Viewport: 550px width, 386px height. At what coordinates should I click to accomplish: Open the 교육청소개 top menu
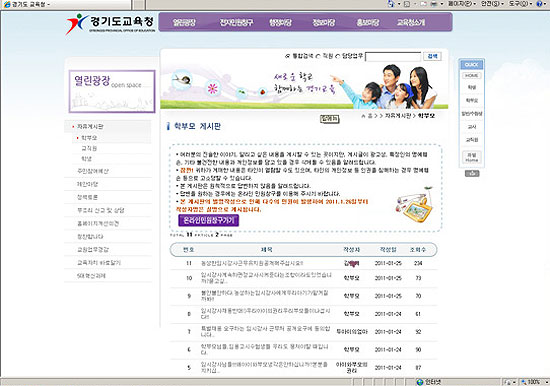411,23
